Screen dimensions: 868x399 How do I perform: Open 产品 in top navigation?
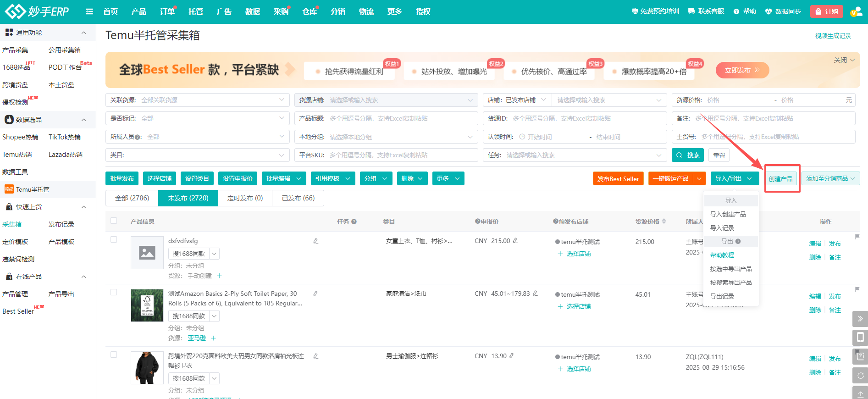click(x=139, y=11)
